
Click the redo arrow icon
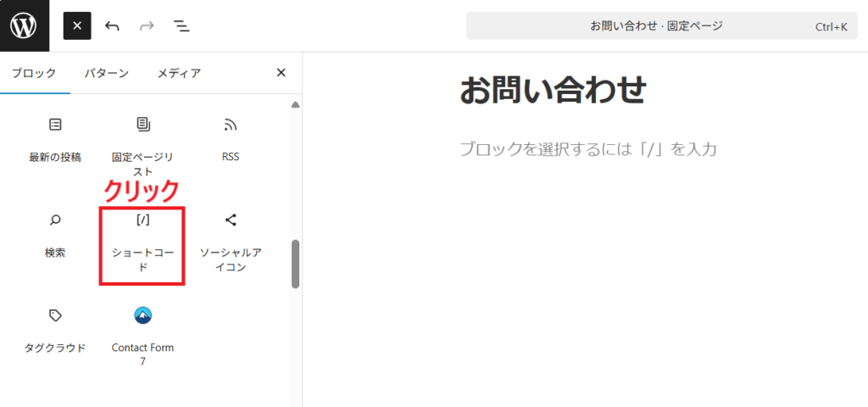click(147, 25)
